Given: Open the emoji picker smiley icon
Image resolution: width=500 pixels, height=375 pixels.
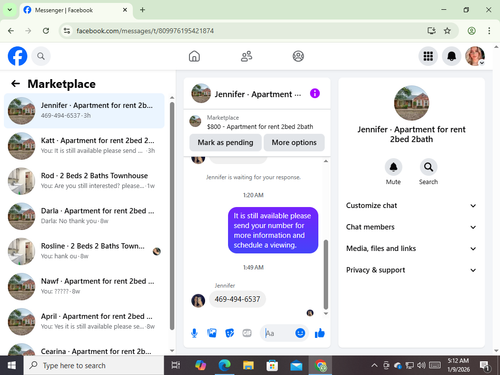Looking at the screenshot, I should point(300,333).
